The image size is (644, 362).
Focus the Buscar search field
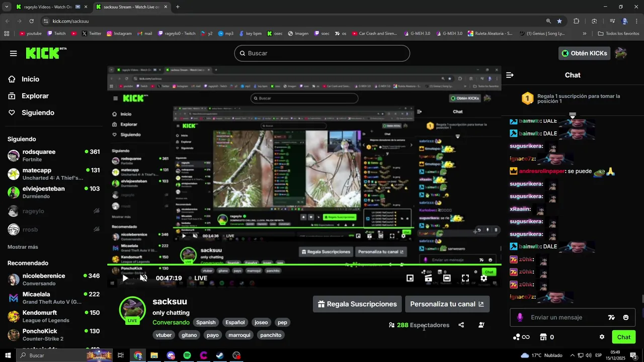pos(322,53)
